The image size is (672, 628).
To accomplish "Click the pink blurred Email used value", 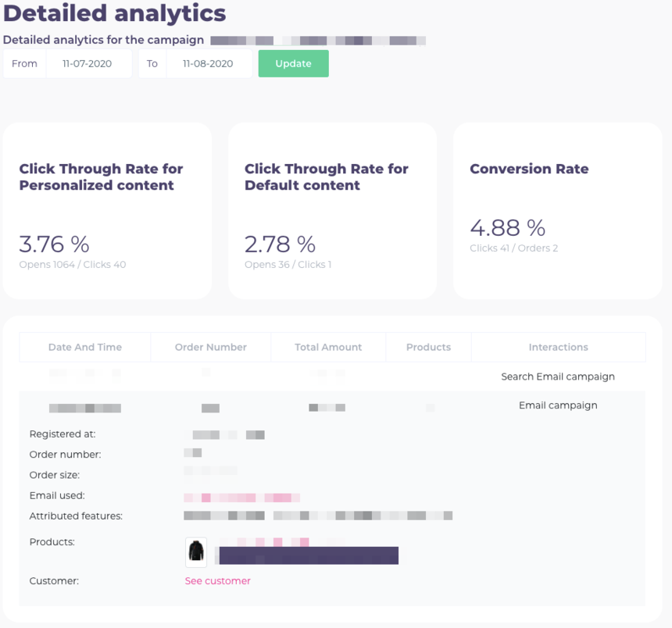I will tap(242, 497).
